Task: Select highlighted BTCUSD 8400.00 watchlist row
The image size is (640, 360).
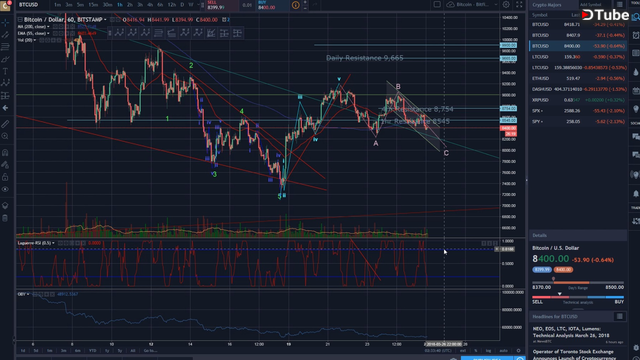Action: click(x=578, y=46)
